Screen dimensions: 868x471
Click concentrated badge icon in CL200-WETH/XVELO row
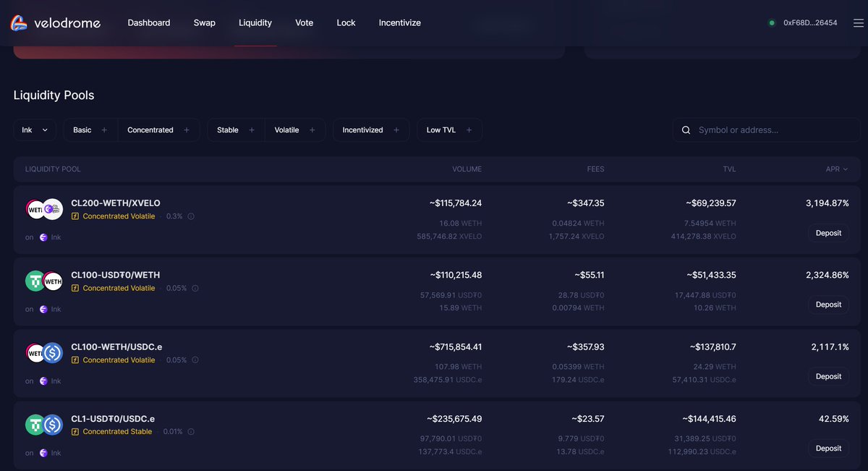(x=75, y=216)
